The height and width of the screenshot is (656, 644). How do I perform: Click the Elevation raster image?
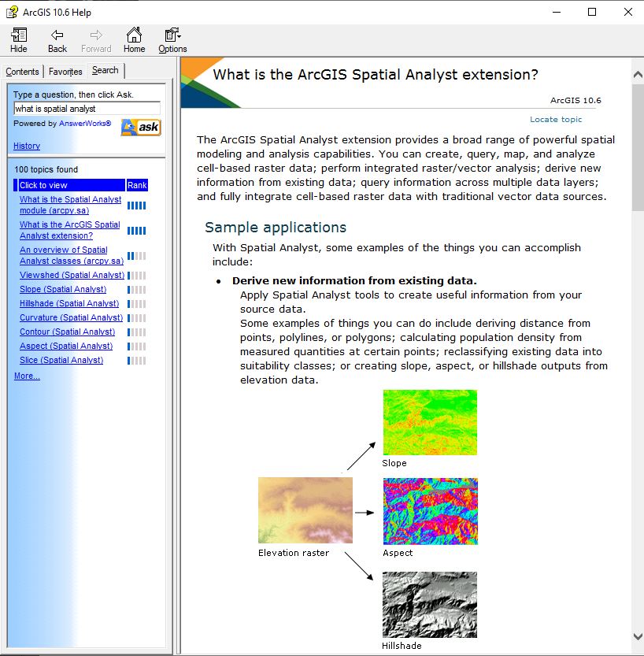click(x=305, y=511)
